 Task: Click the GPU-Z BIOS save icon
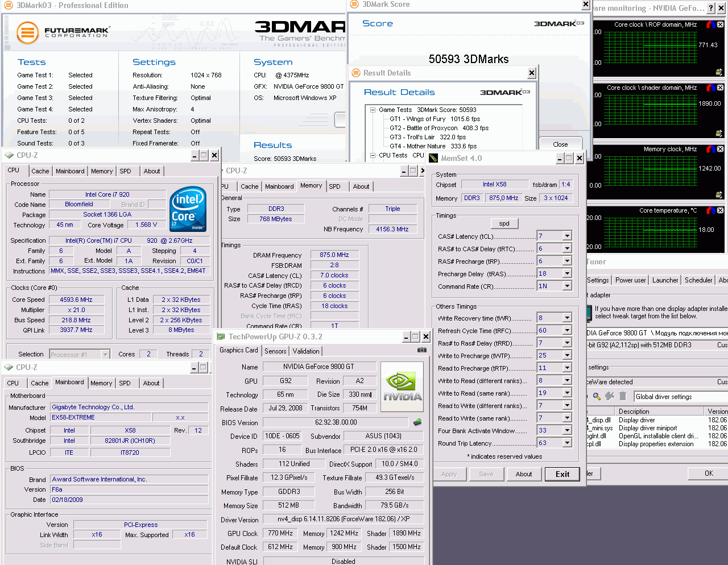tap(417, 422)
